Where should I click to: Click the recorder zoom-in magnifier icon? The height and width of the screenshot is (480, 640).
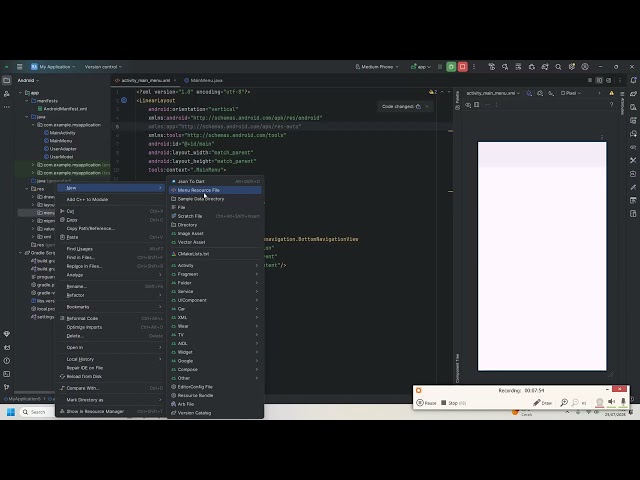pos(564,403)
